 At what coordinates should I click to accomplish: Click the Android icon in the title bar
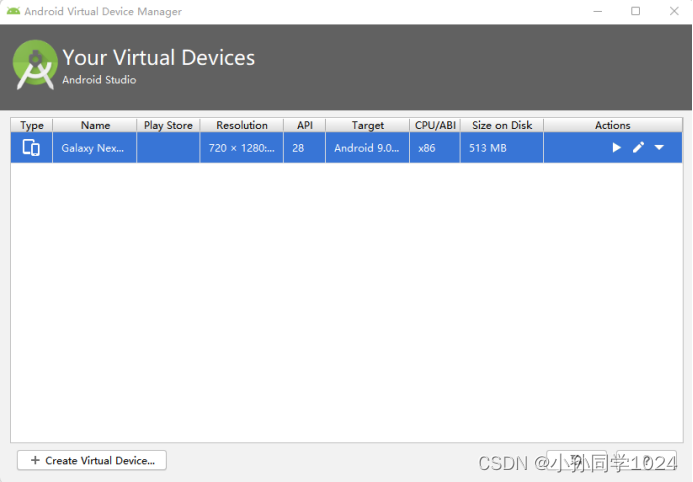13,11
